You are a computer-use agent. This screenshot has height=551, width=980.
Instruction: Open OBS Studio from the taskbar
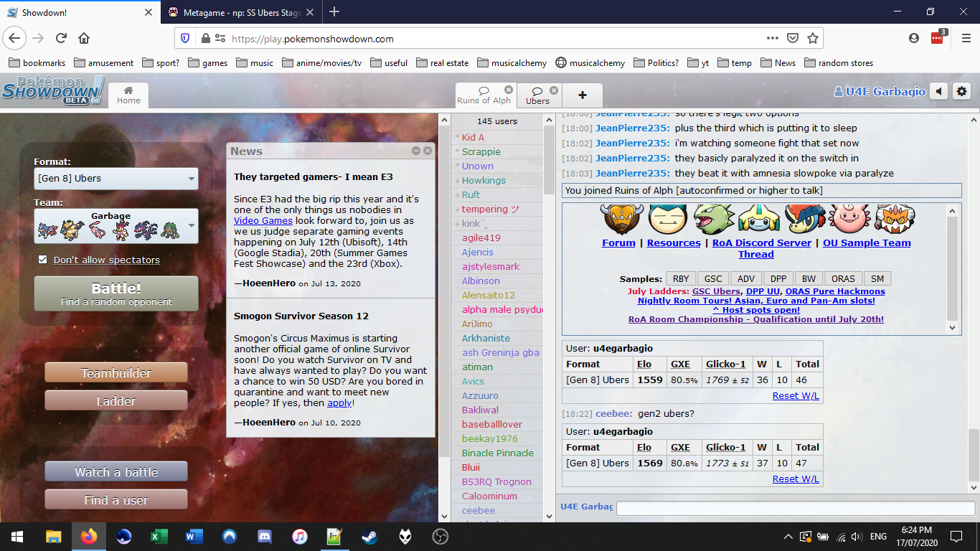[440, 537]
